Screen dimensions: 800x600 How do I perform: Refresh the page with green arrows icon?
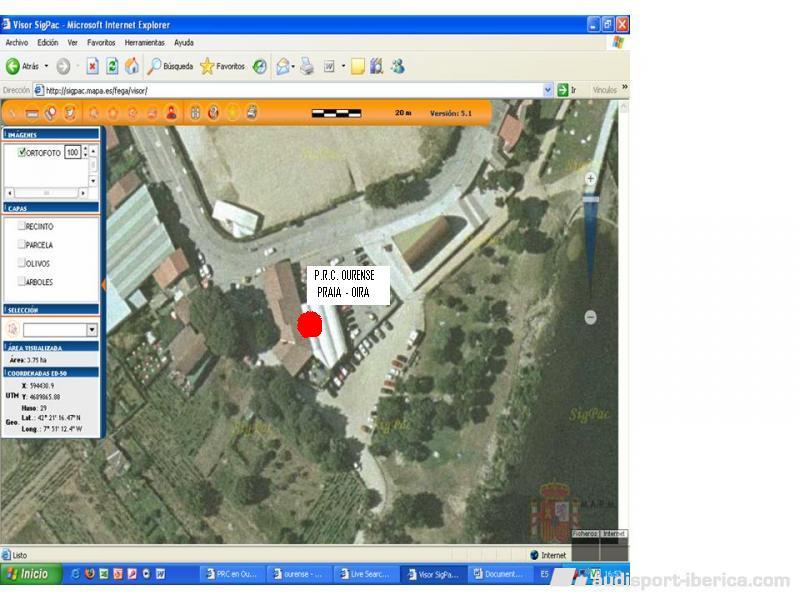pyautogui.click(x=112, y=66)
